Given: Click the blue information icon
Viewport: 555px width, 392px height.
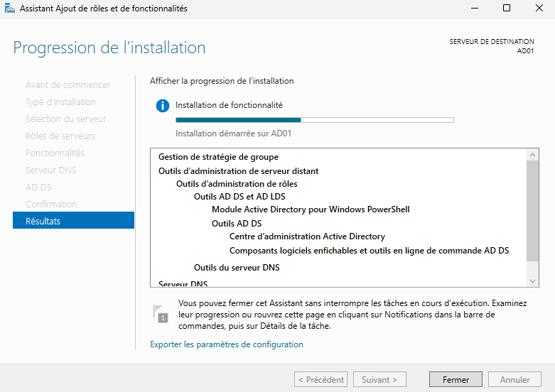Looking at the screenshot, I should pos(163,106).
